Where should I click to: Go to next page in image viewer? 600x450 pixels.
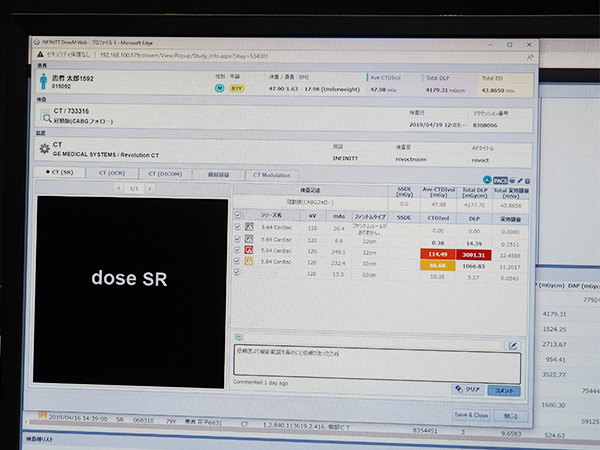151,188
